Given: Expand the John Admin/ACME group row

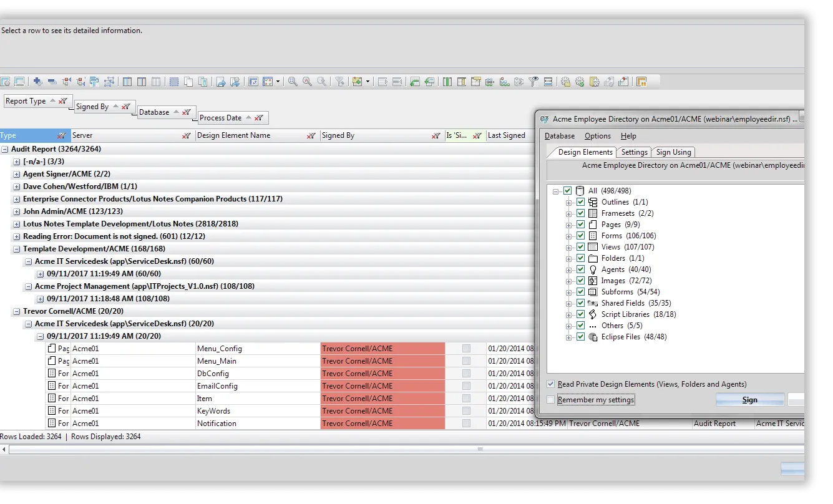Looking at the screenshot, I should 17,211.
